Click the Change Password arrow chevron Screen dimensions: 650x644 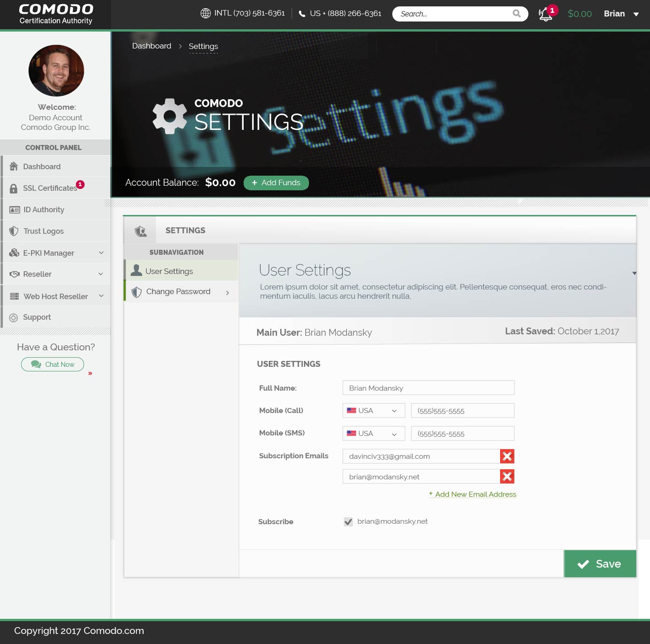pyautogui.click(x=227, y=293)
